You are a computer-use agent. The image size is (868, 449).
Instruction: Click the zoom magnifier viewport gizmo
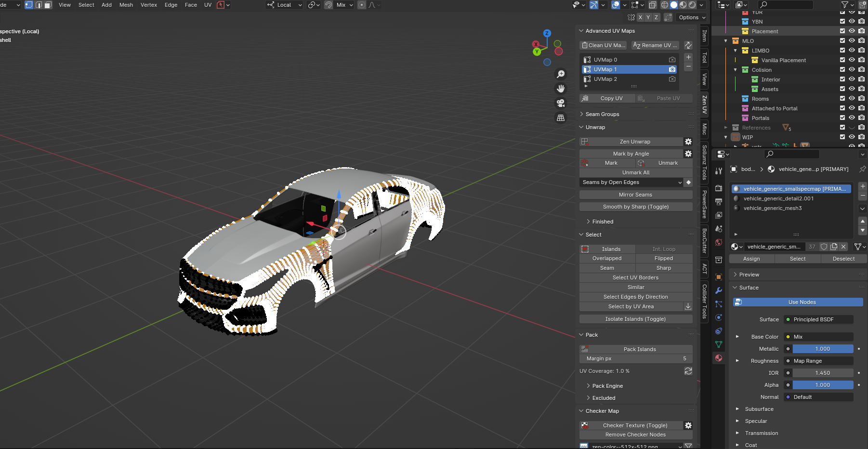point(561,74)
